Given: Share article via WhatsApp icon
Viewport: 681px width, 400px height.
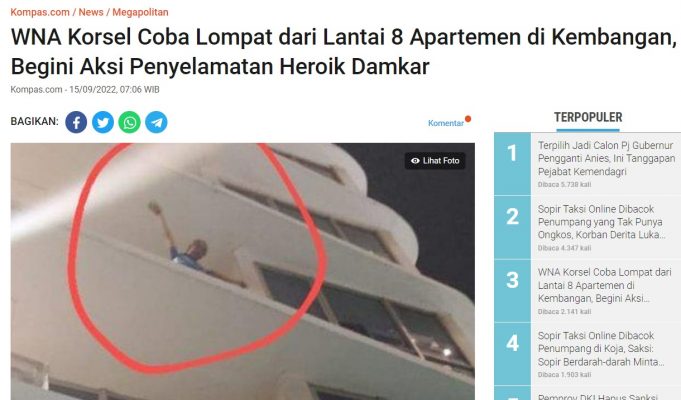Looking at the screenshot, I should 129,122.
